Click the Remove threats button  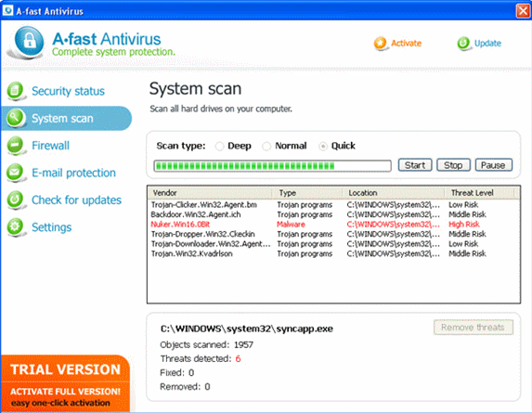click(473, 328)
